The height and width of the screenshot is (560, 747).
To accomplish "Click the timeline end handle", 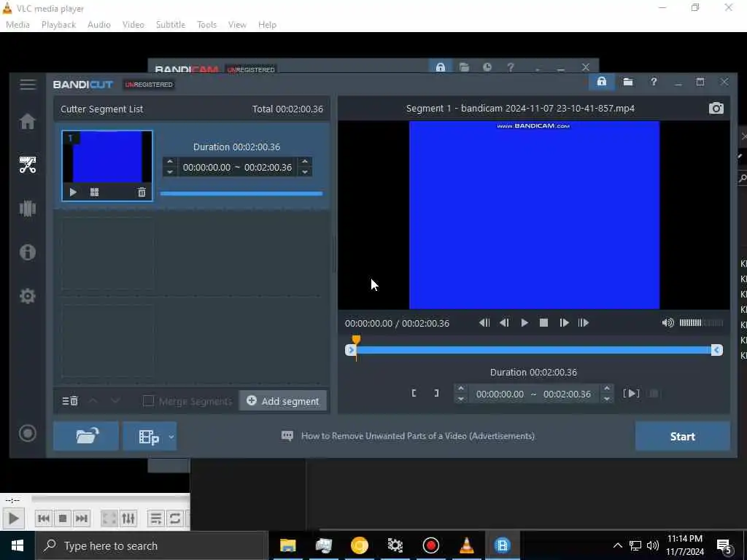I will click(716, 350).
